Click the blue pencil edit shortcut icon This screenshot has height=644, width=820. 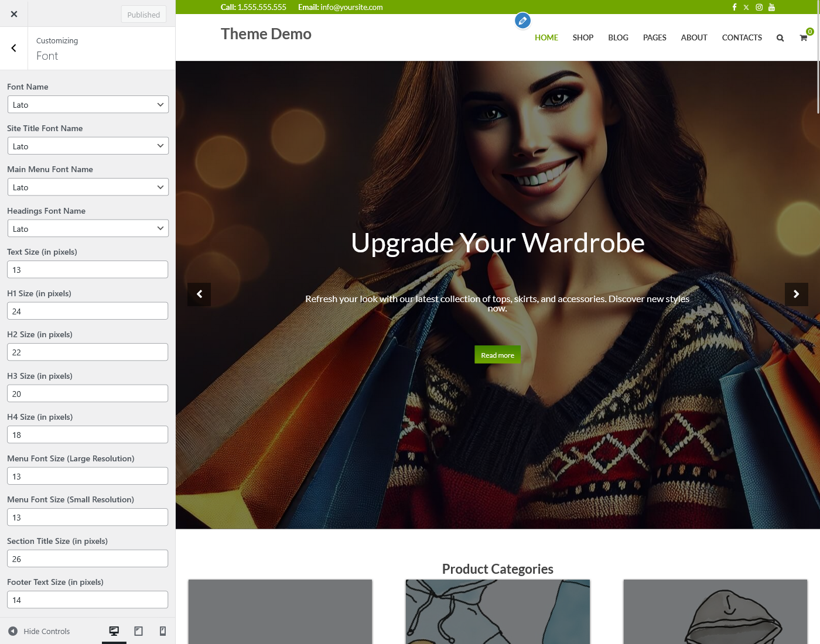pos(522,21)
